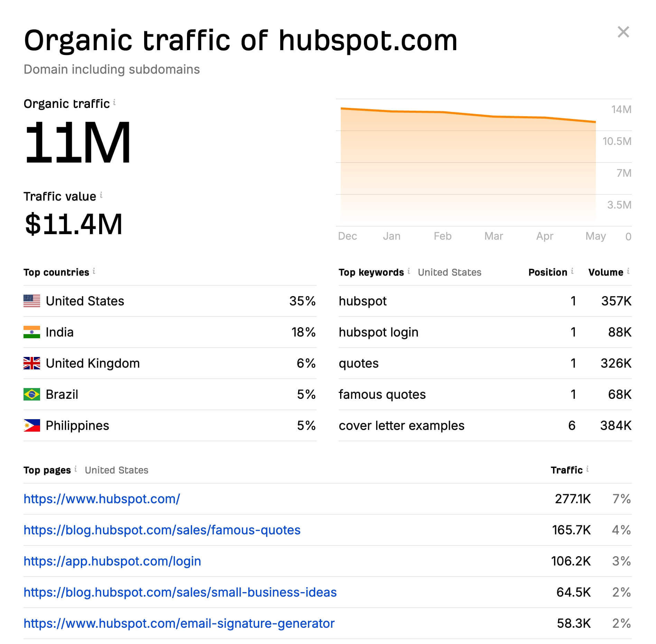The width and height of the screenshot is (656, 644).
Task: Click info icon beside Top keywords
Action: point(409,272)
